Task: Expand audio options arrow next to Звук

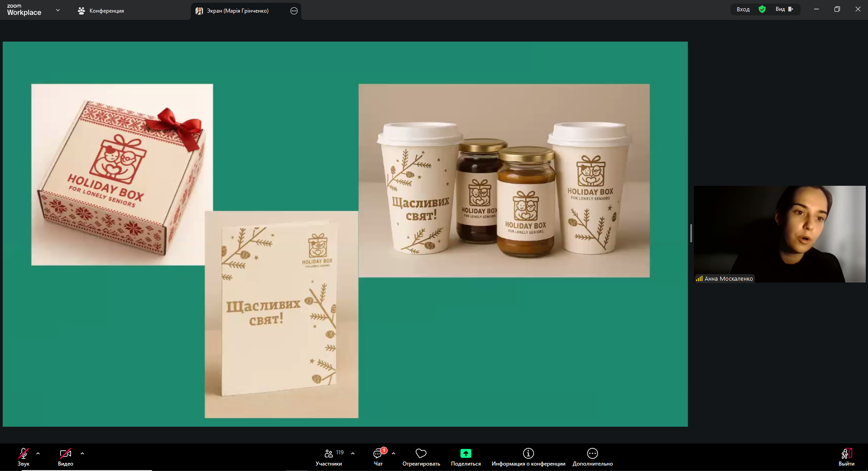Action: tap(38, 453)
